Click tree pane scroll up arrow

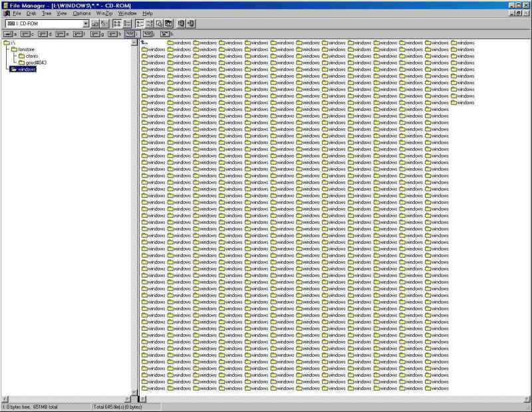pos(134,43)
